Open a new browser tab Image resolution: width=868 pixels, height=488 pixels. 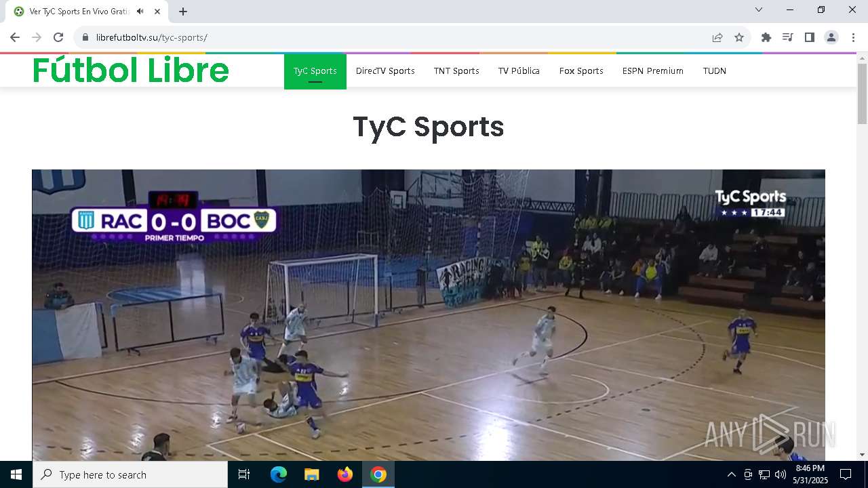(x=183, y=12)
